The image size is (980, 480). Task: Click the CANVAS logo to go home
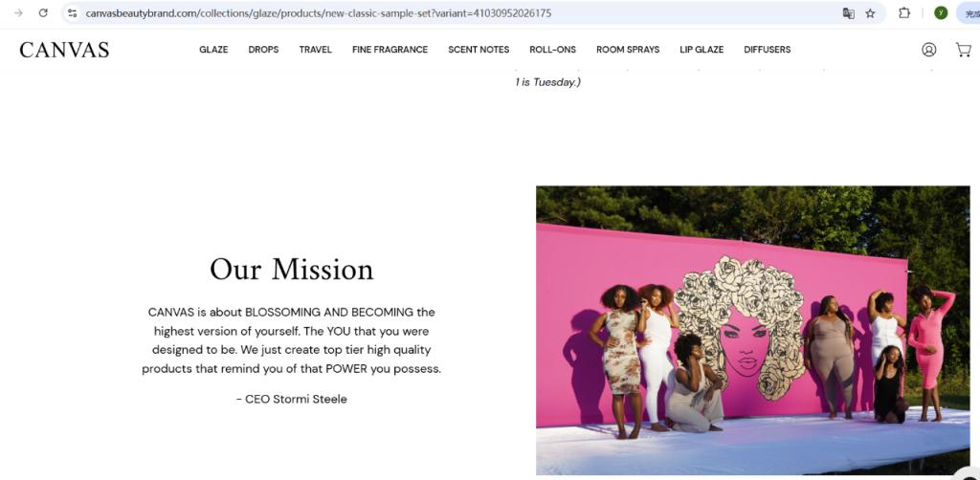pyautogui.click(x=64, y=50)
